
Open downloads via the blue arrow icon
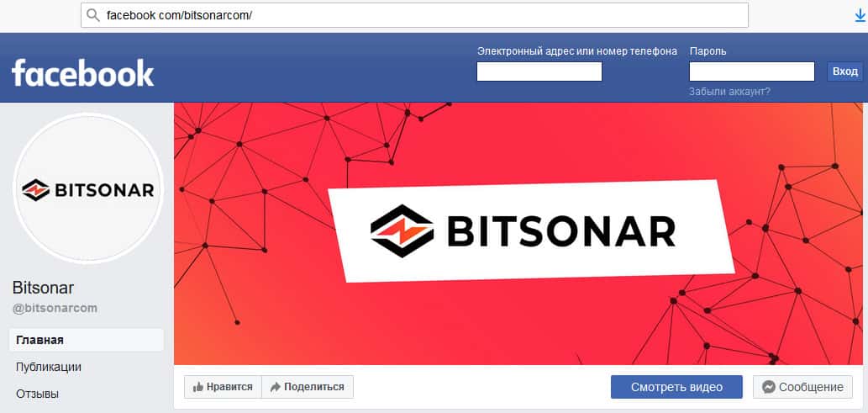(860, 15)
